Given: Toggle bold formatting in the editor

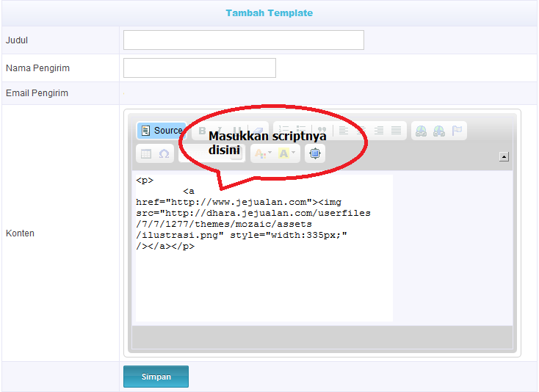Looking at the screenshot, I should click(202, 131).
